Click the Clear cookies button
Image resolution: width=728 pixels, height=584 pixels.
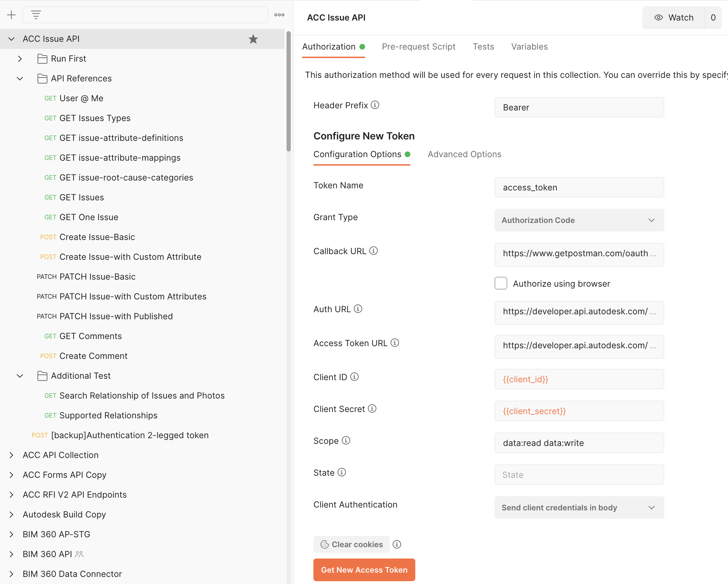(x=351, y=544)
